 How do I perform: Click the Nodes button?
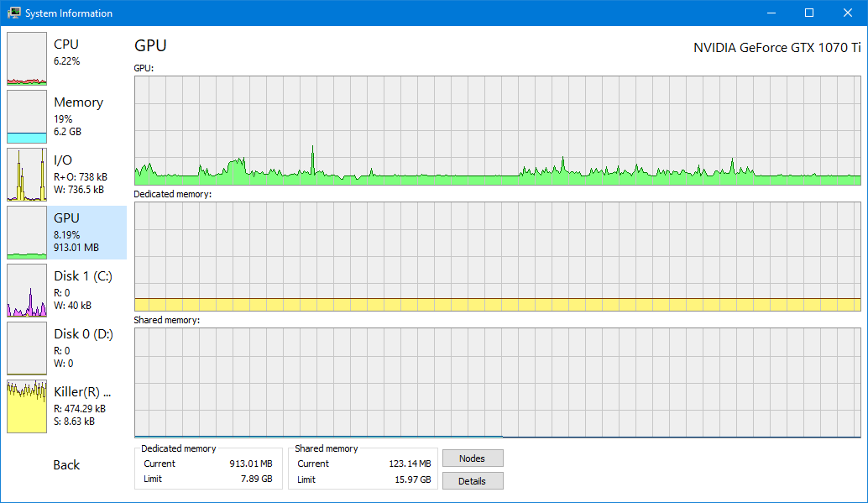pyautogui.click(x=473, y=458)
